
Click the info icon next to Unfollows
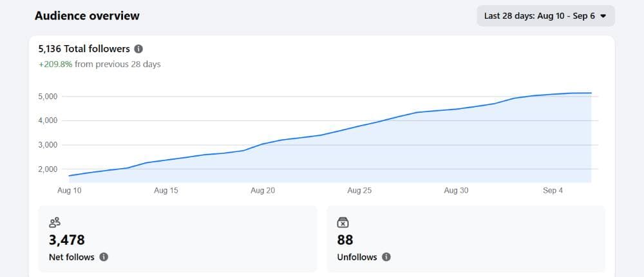click(386, 257)
